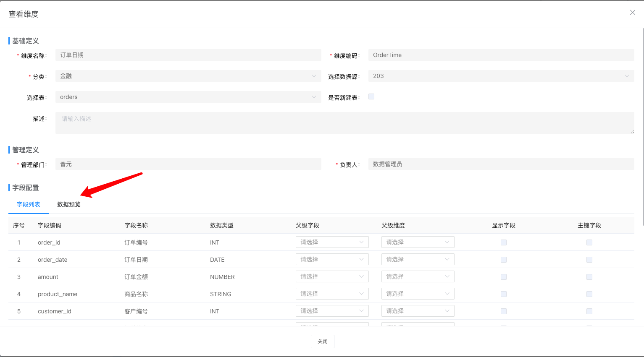644x357 pixels.
Task: Click the 关闭 button
Action: click(x=322, y=341)
